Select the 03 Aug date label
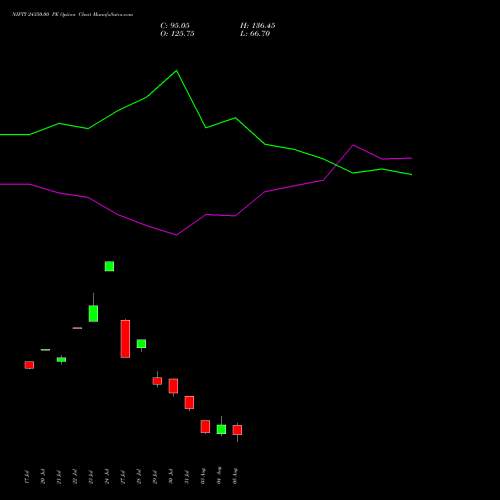Viewport: 500px width, 500px height. (203, 476)
